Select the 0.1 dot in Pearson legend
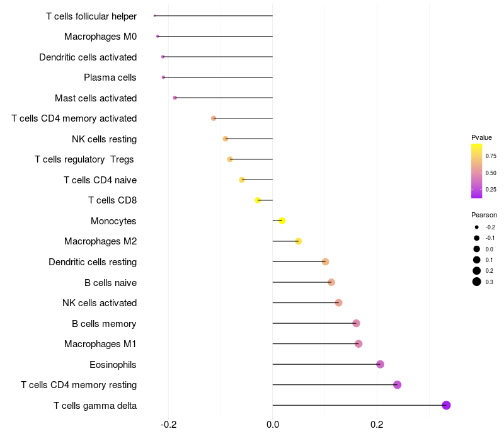 point(477,260)
